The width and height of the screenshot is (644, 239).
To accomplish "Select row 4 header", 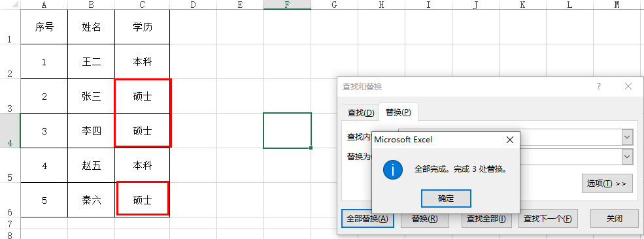I will point(10,131).
